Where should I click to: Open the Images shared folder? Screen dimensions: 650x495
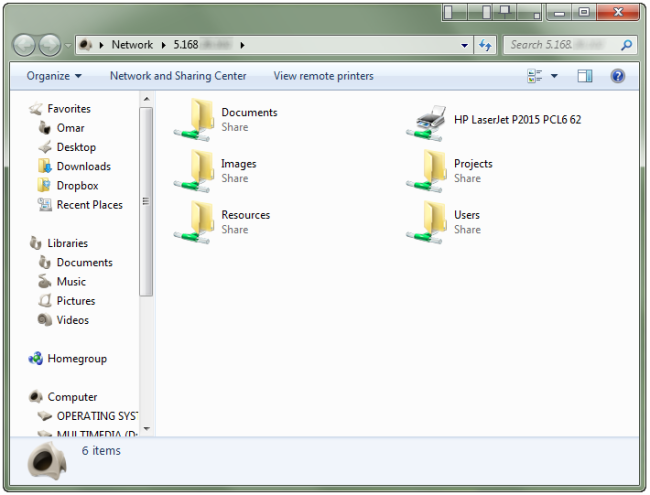(x=216, y=171)
